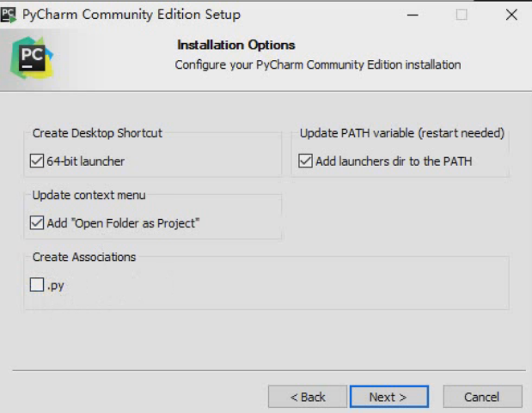This screenshot has width=532, height=413.
Task: Click the "64-bit launcher" label text
Action: [85, 161]
